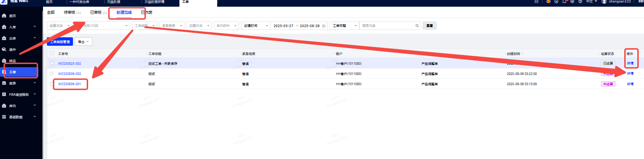Click the 库内 in-warehouse sidebar icon
The image size is (644, 159).
pos(4,106)
